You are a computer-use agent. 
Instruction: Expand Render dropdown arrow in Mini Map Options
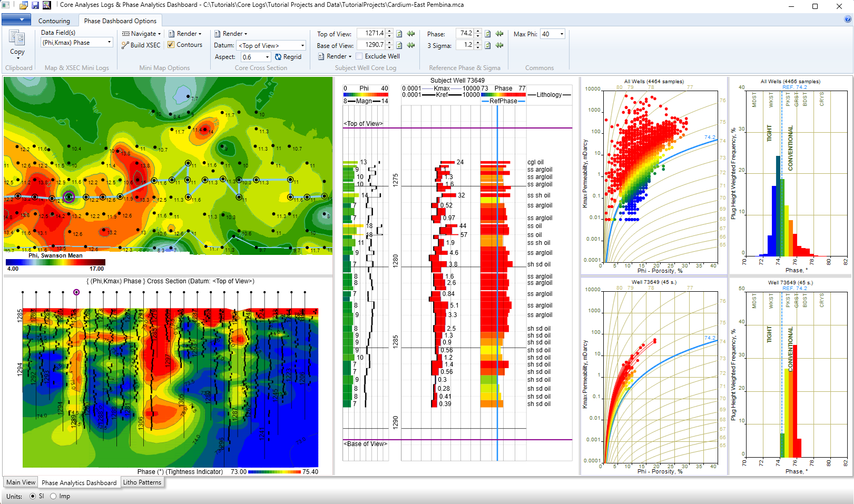point(200,34)
